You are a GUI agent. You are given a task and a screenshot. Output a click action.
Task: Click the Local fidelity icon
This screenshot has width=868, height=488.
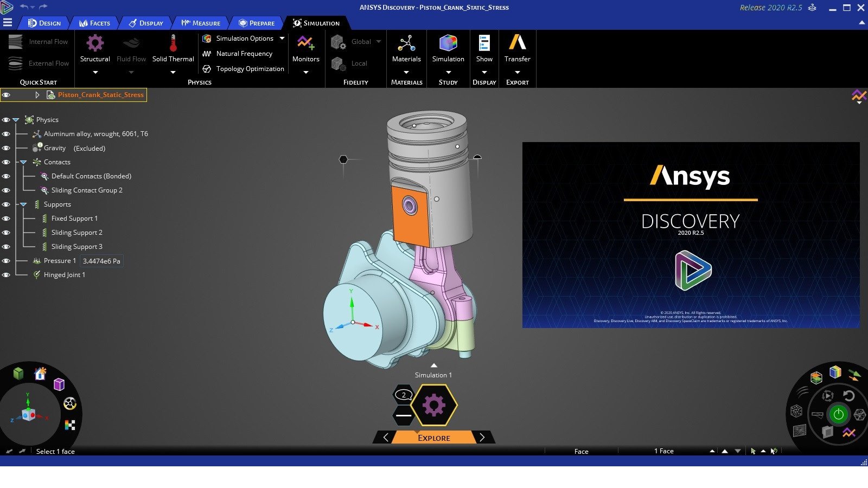[339, 64]
